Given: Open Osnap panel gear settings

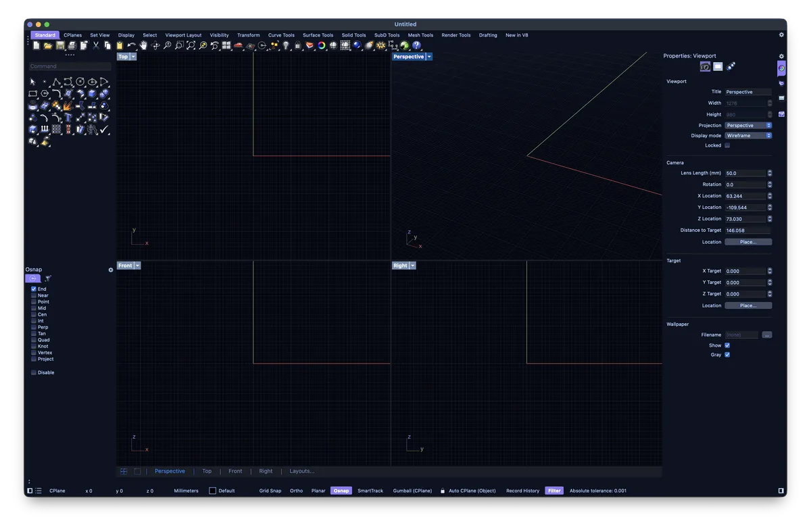Looking at the screenshot, I should (111, 270).
